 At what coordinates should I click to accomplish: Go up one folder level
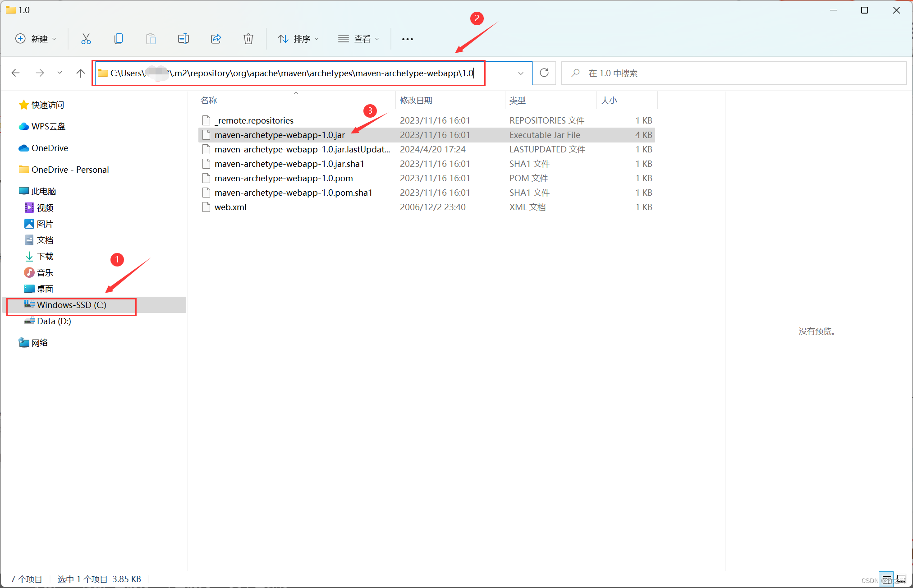click(81, 73)
